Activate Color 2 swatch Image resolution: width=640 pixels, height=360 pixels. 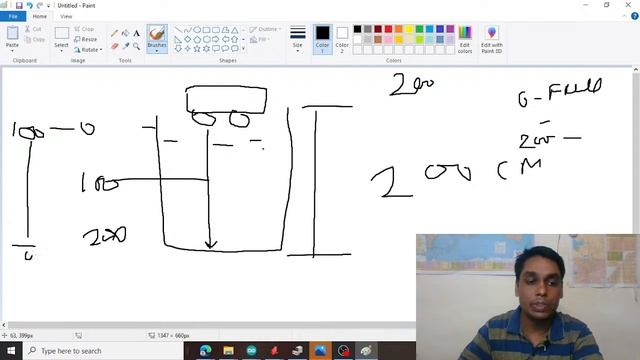342,39
